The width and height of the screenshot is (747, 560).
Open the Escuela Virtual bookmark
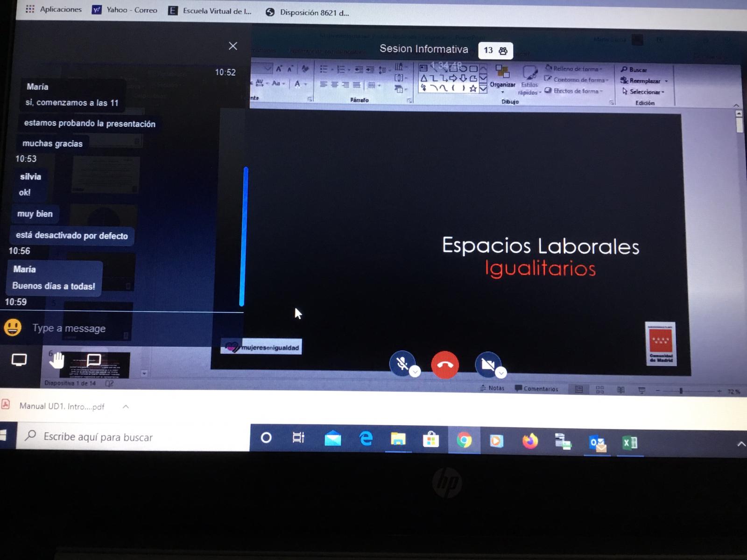(210, 11)
